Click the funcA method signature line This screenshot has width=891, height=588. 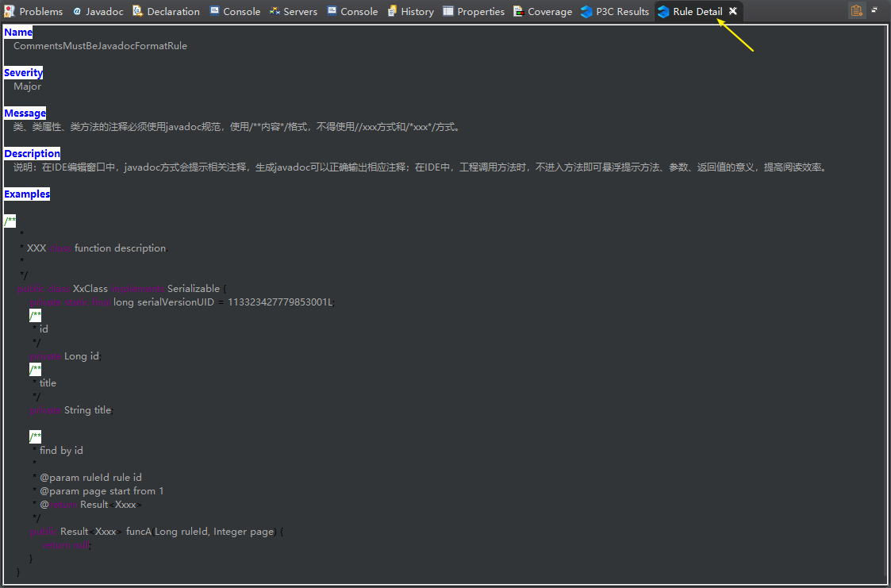point(156,532)
